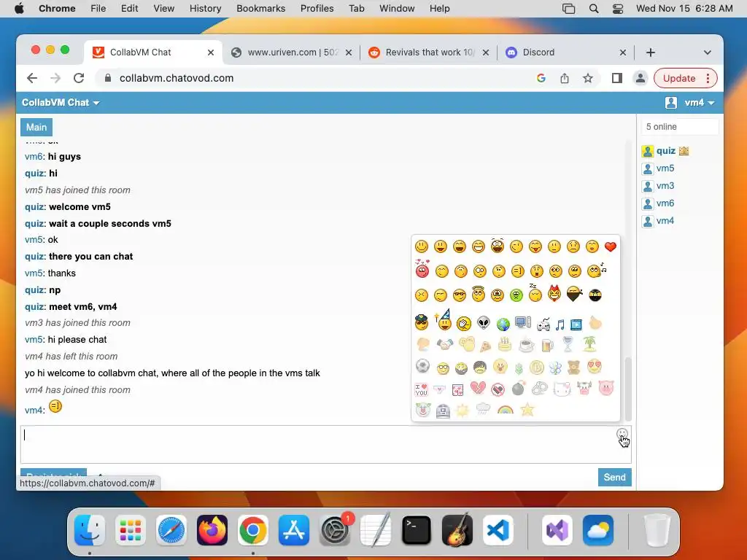Choose the sleeping Zz emoticon
747x560 pixels.
[x=535, y=293]
